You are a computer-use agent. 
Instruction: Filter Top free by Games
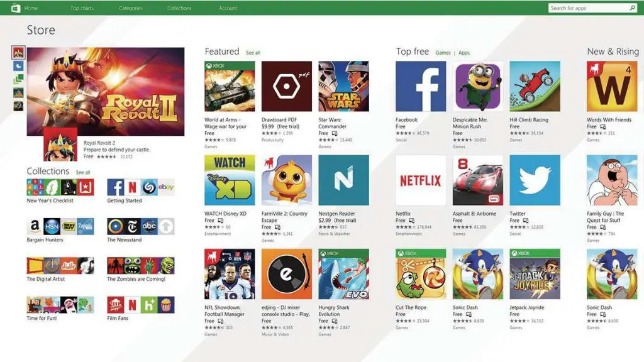(x=443, y=53)
